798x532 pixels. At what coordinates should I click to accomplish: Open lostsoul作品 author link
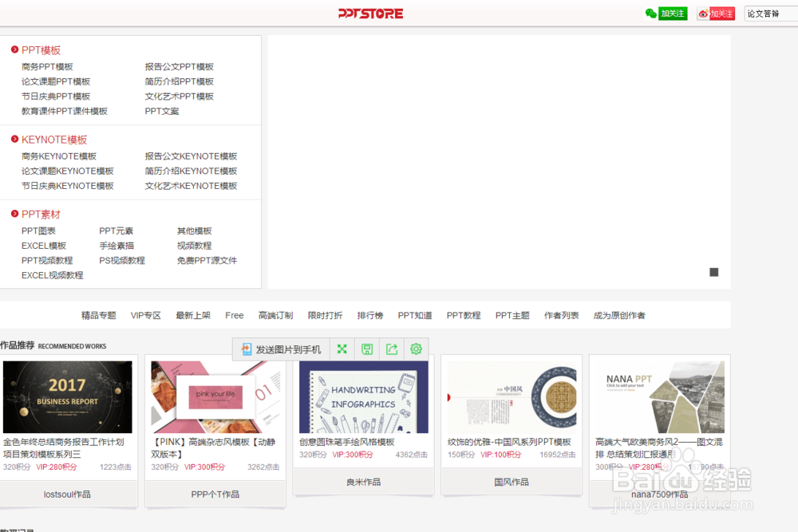[x=67, y=494]
